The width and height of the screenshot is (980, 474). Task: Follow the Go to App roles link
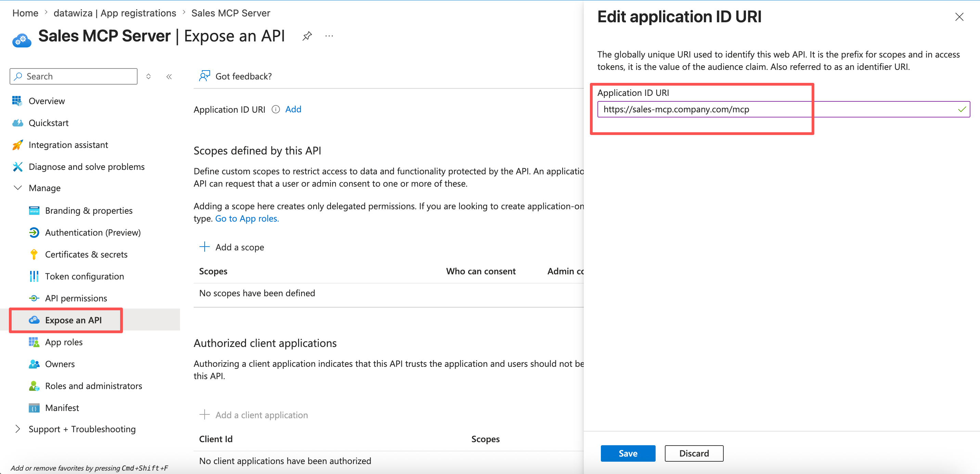click(247, 219)
